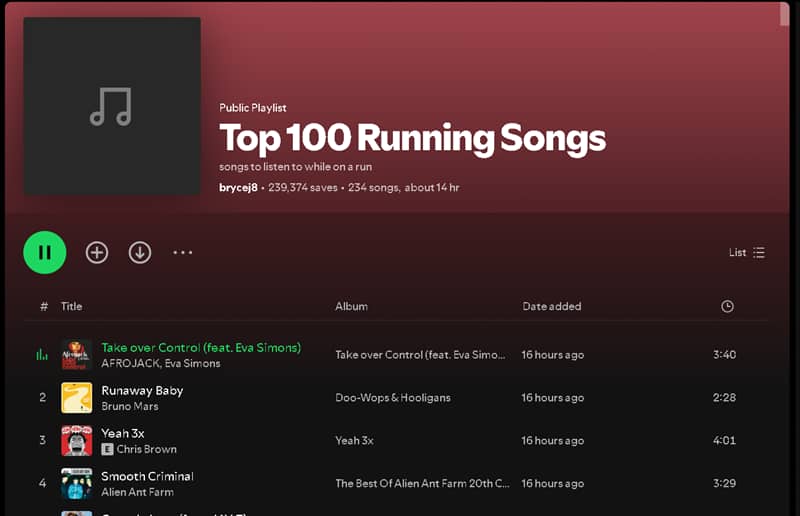Click the clock duration column header

[x=727, y=306]
